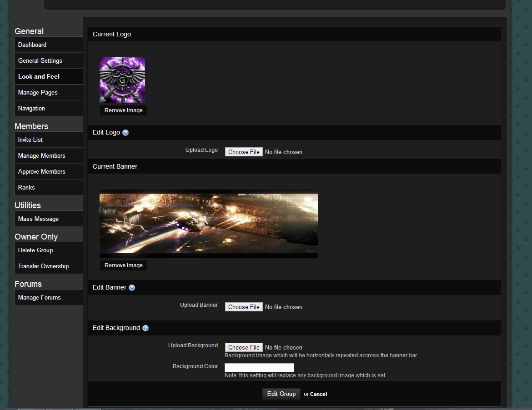Choose File for Upload Background
Image resolution: width=532 pixels, height=410 pixels.
(244, 347)
